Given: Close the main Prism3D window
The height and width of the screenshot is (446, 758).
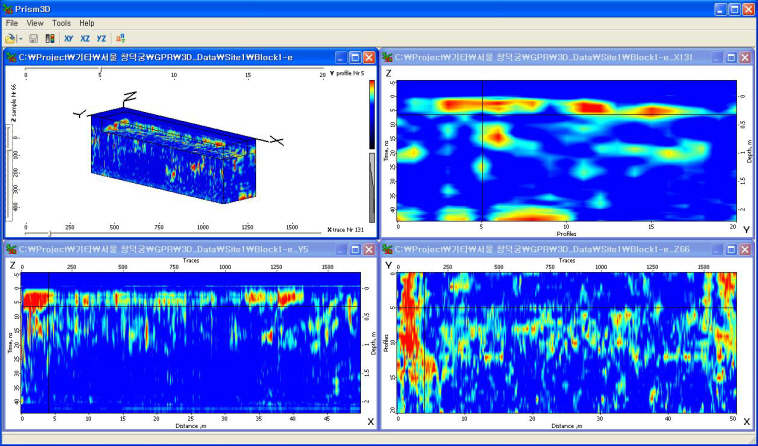Looking at the screenshot, I should 748,9.
